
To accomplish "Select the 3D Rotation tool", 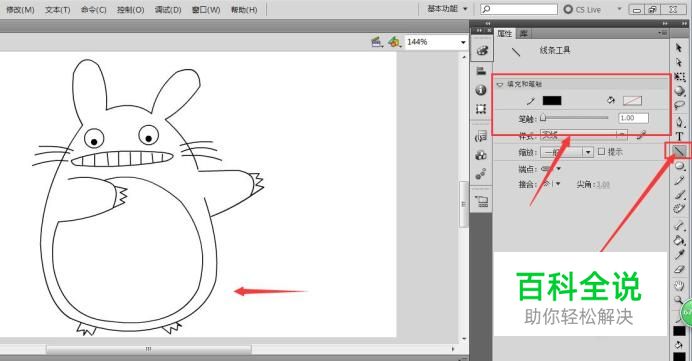I will [679, 91].
